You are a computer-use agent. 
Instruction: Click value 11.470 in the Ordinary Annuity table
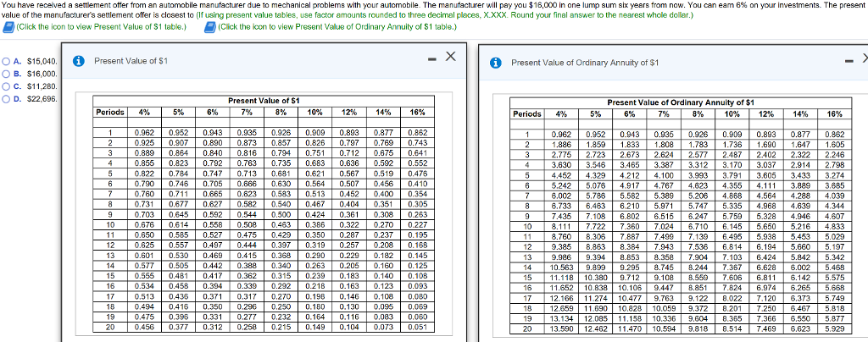point(630,328)
